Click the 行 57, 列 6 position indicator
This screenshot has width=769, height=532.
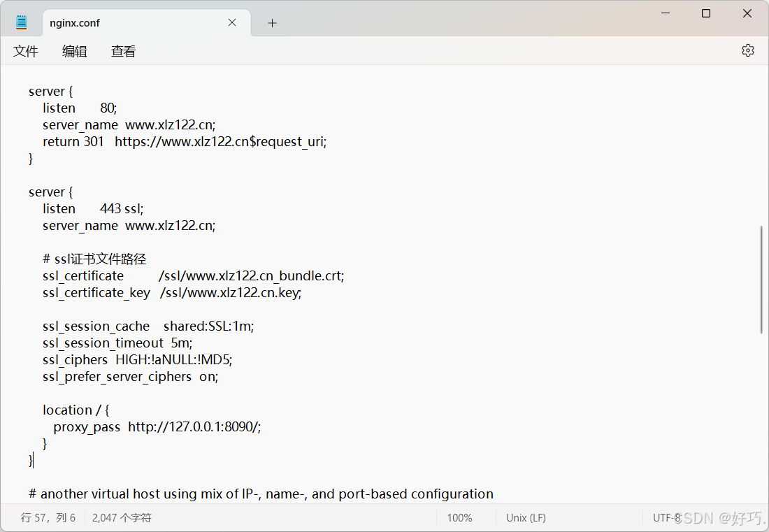48,518
